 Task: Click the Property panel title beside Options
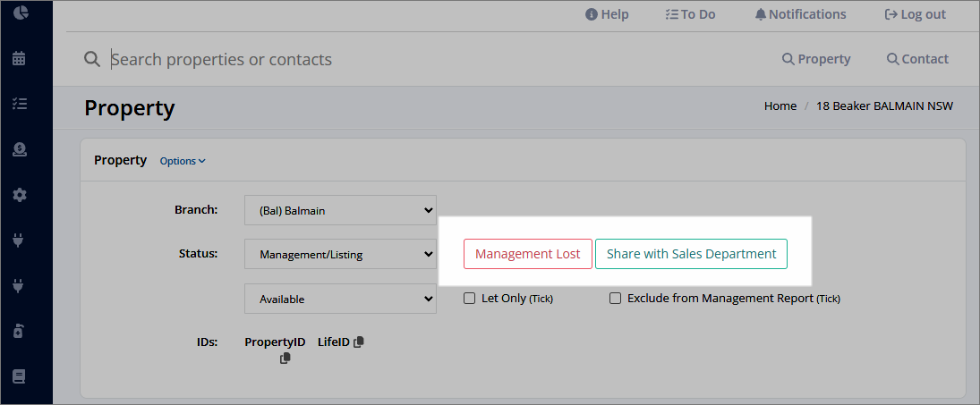[x=121, y=160]
